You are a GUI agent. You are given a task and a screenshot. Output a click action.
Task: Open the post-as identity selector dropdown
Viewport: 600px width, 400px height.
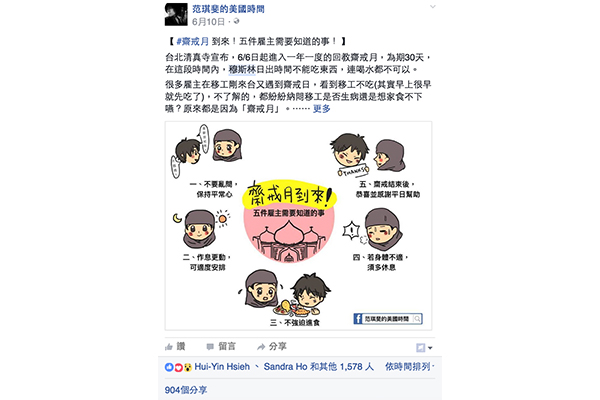point(424,348)
